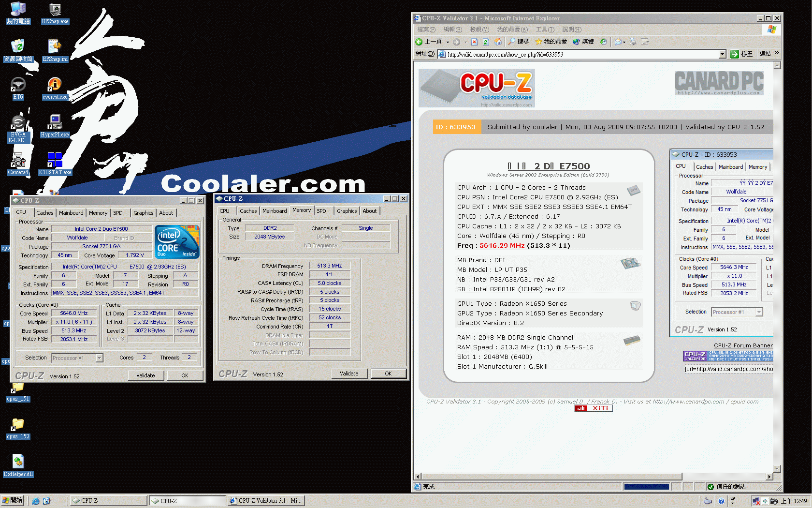This screenshot has width=812, height=508.
Task: Click the XiTi stats badge link
Action: click(x=594, y=408)
